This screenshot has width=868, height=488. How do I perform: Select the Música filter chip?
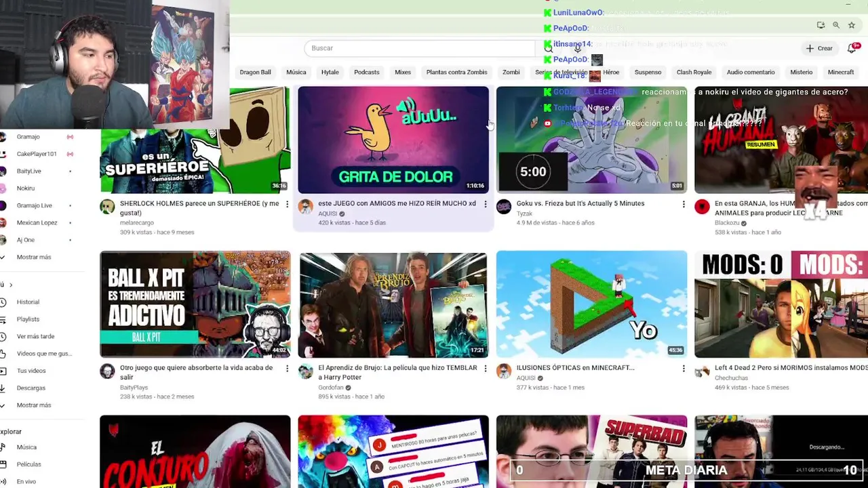coord(296,73)
